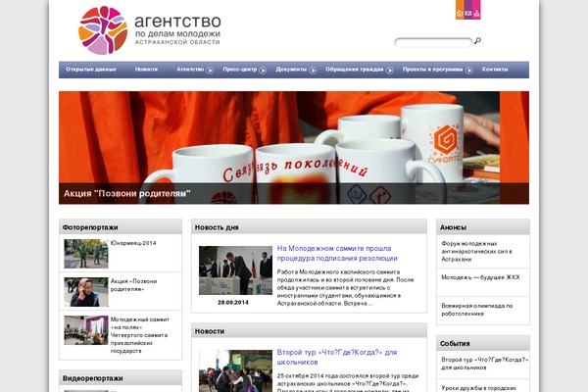
Task: Open the Открытые данные menu item
Action: click(91, 70)
